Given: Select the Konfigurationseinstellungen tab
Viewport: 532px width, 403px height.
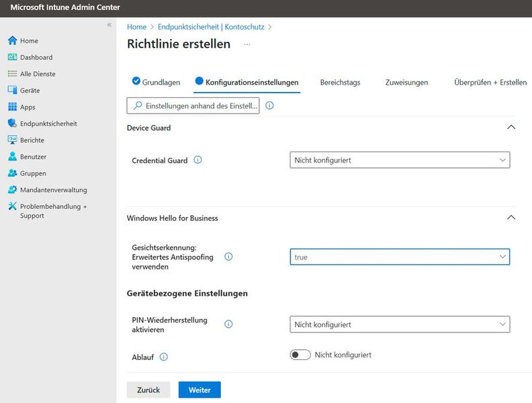Looking at the screenshot, I should [247, 82].
